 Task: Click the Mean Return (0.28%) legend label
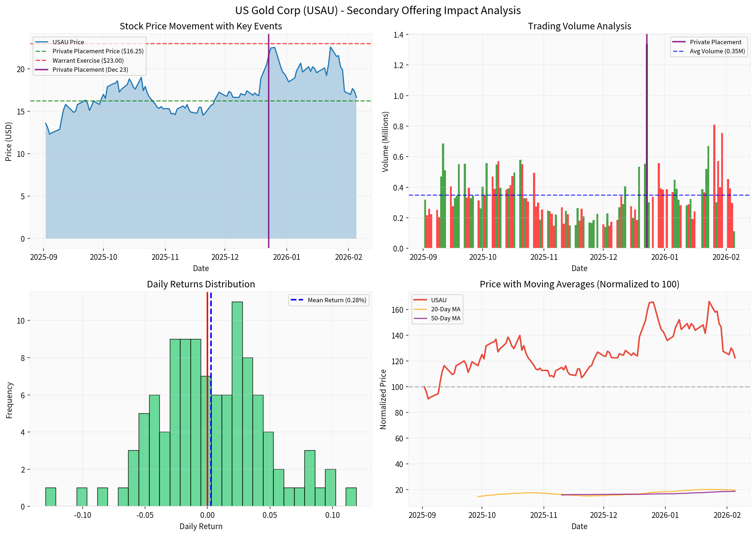point(337,300)
